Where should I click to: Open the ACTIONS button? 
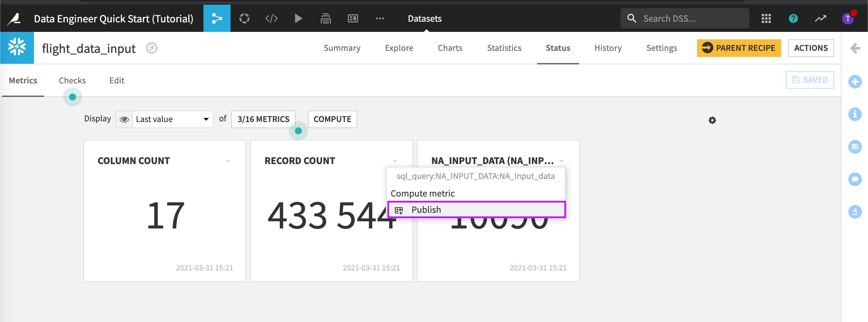click(811, 48)
